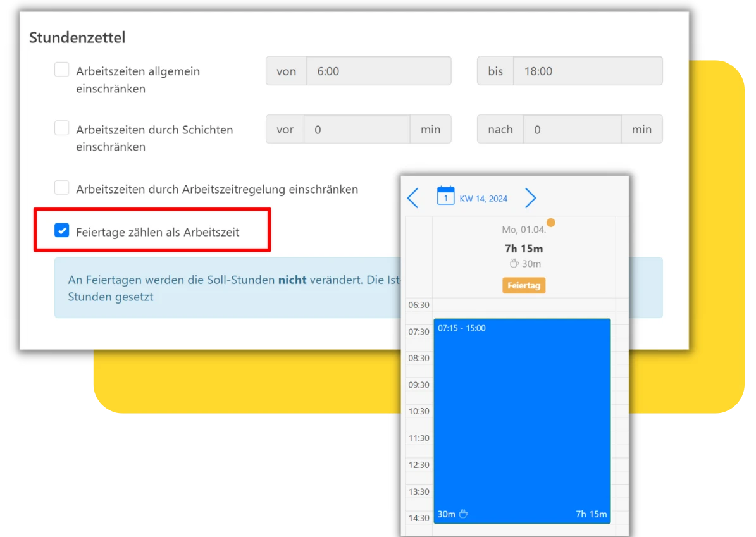Click the 'von' prefix label

pyautogui.click(x=287, y=71)
